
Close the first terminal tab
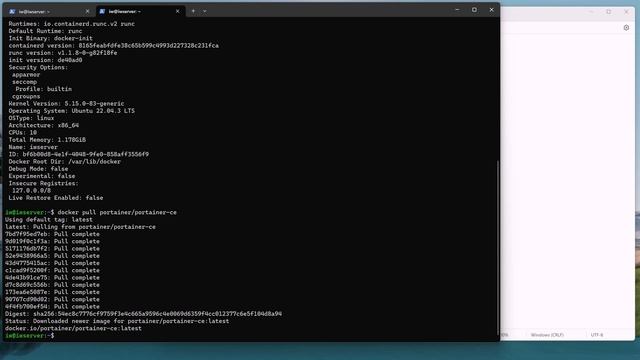[x=87, y=11]
